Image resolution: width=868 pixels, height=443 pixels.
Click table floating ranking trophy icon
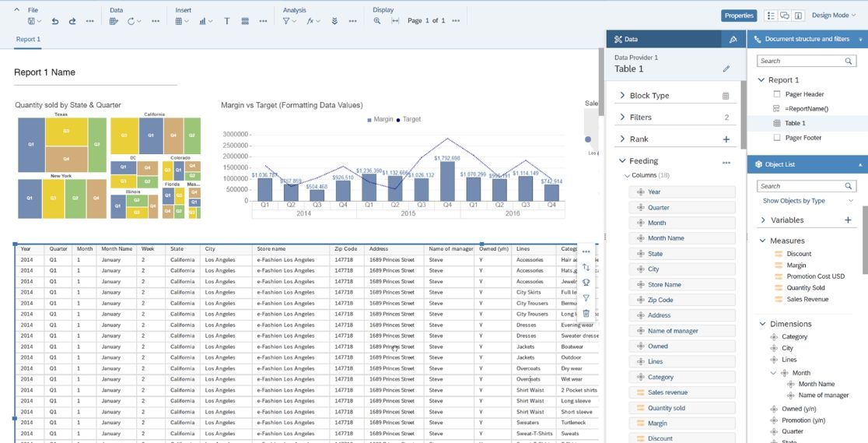click(586, 282)
